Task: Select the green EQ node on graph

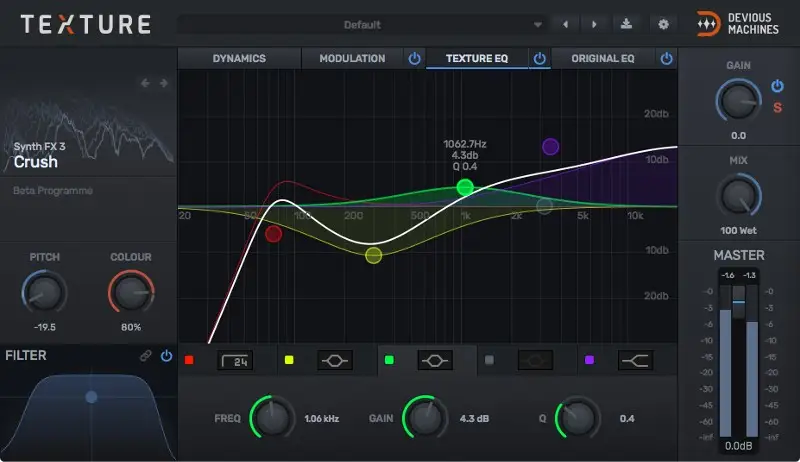Action: pos(464,187)
